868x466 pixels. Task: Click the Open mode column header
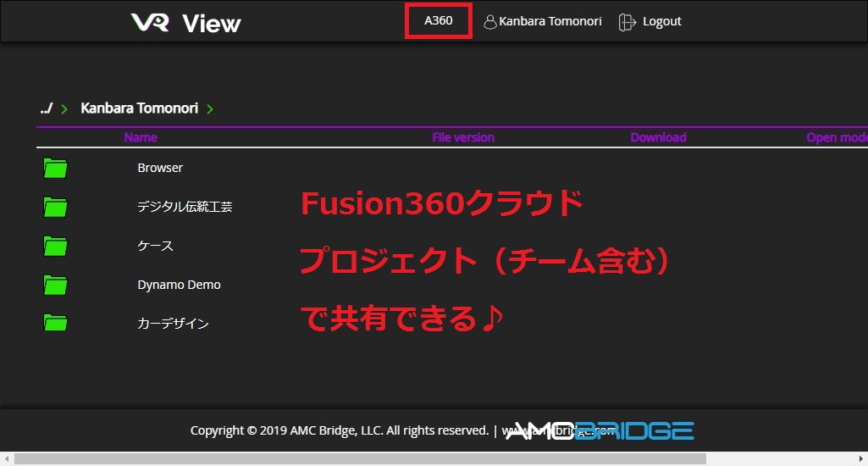point(837,137)
